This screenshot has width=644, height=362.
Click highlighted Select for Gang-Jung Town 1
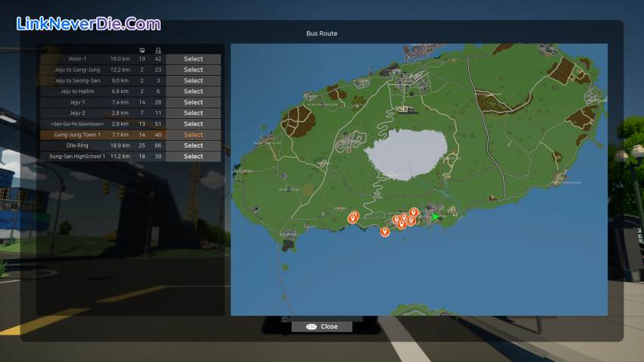[193, 135]
